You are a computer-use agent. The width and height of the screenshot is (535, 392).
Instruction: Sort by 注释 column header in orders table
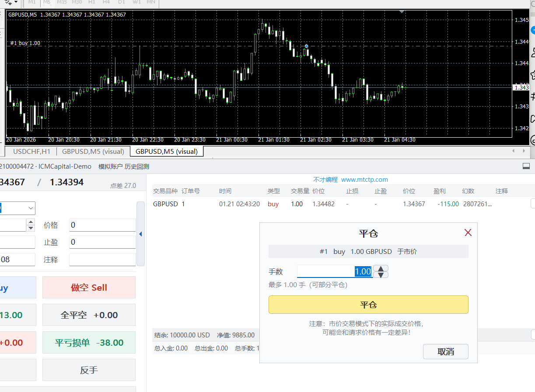[x=502, y=191]
